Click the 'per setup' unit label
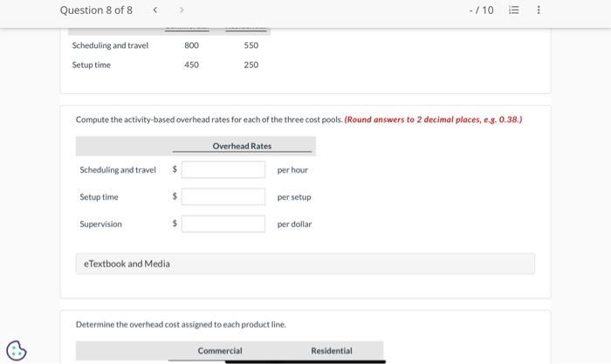611x364 pixels. point(294,197)
